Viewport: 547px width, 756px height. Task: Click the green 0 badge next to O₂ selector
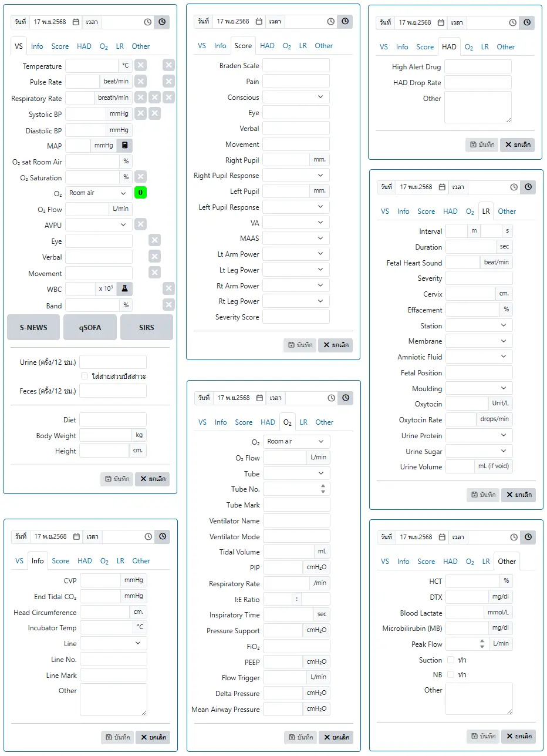tap(140, 192)
